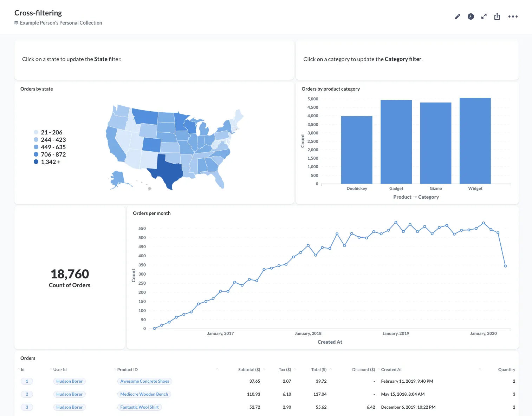Expand sort options on the Id column
Screen dimensions: 532x416
coord(18,369)
